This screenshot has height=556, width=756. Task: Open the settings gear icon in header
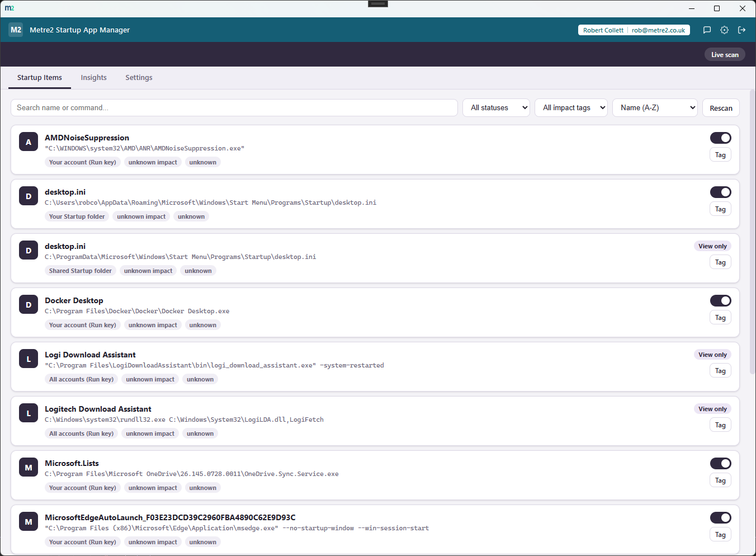[724, 30]
